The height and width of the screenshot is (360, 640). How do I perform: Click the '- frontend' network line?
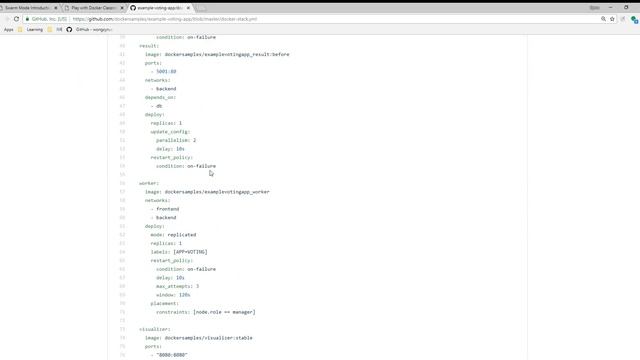(x=165, y=209)
